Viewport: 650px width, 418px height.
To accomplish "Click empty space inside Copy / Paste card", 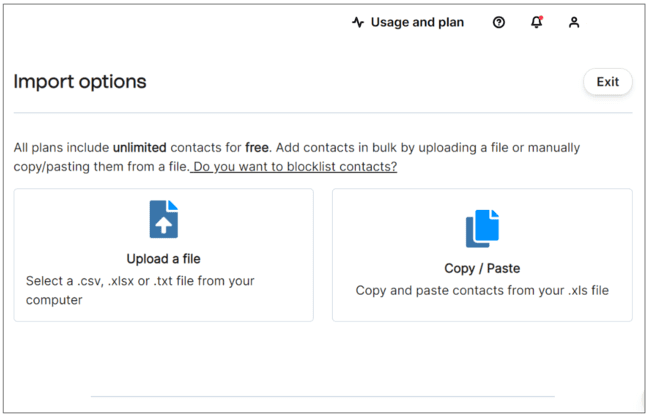I will pos(580,225).
